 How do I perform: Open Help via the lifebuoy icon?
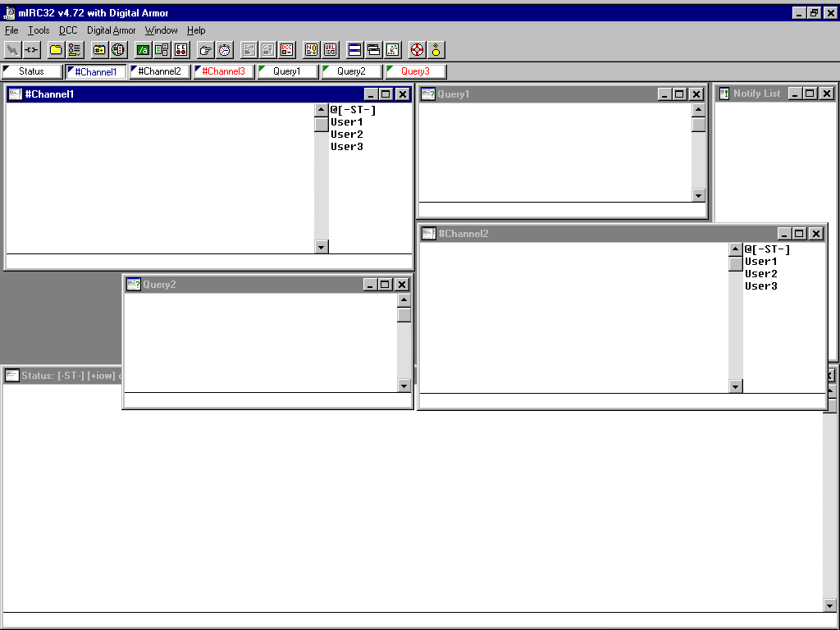(x=417, y=50)
